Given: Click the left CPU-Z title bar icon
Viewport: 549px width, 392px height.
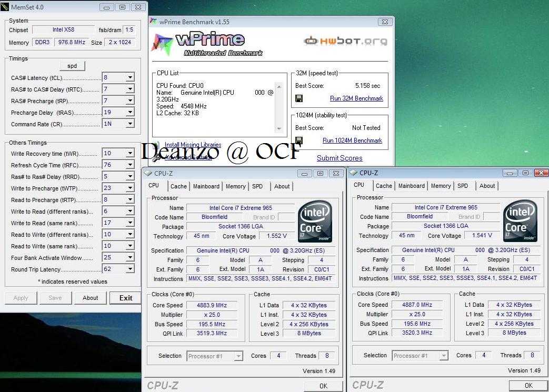Looking at the screenshot, I should click(x=148, y=173).
